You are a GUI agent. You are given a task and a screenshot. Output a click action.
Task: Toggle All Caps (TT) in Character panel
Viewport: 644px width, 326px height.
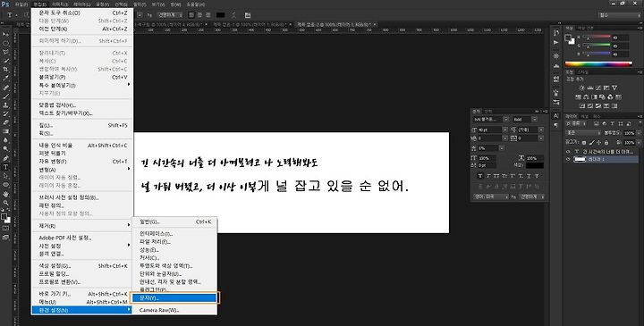click(496, 176)
